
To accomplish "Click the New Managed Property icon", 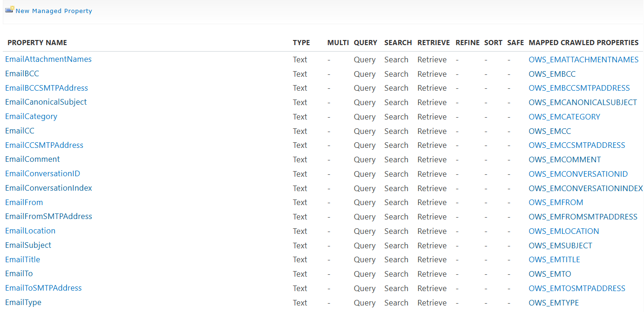I will tap(9, 10).
